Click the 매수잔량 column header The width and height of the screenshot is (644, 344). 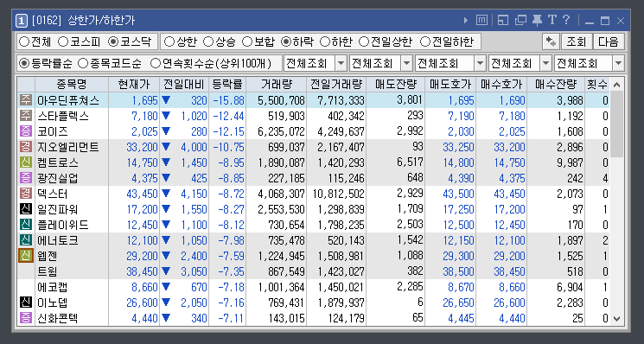click(x=556, y=85)
